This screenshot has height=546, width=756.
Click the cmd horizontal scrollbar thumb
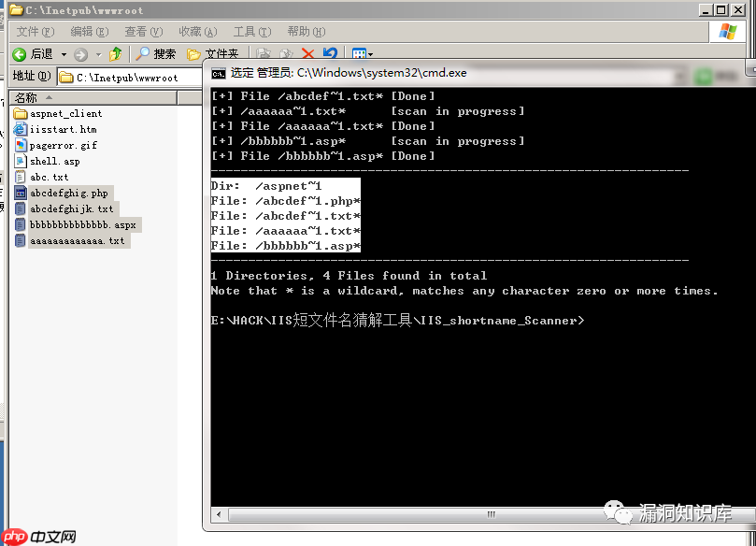tap(491, 514)
